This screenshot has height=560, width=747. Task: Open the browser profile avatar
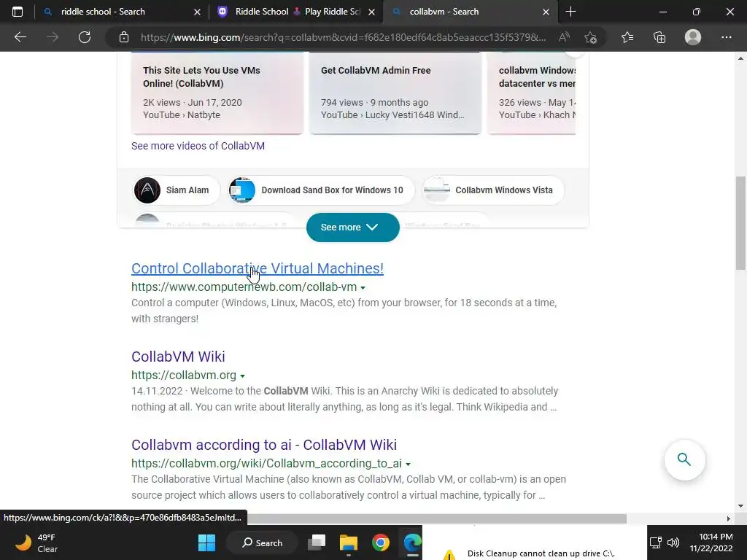(693, 37)
